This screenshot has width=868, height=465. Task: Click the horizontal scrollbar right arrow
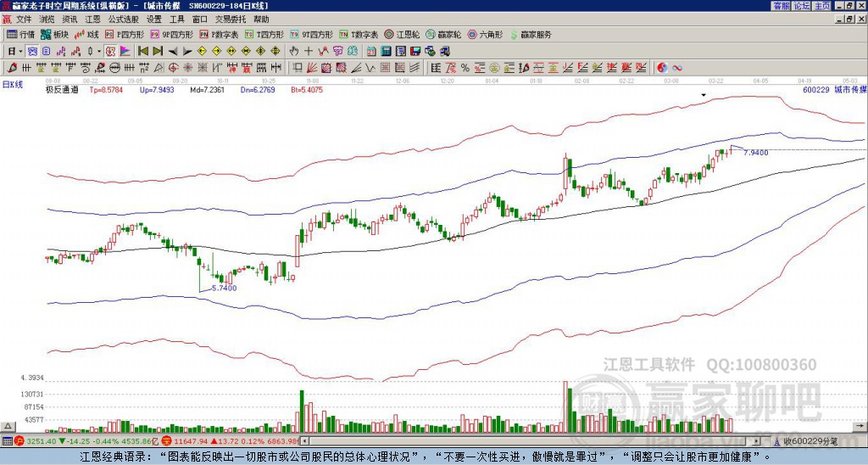756,441
